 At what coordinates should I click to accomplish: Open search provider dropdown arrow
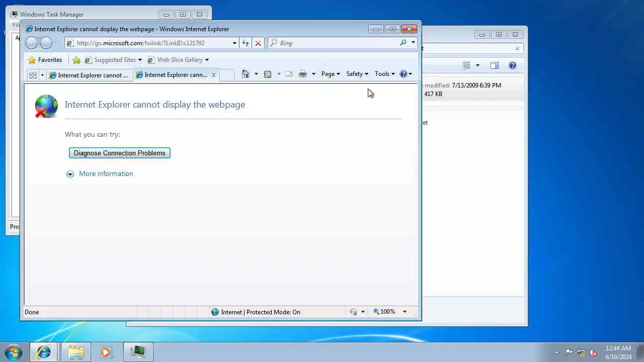(x=413, y=43)
